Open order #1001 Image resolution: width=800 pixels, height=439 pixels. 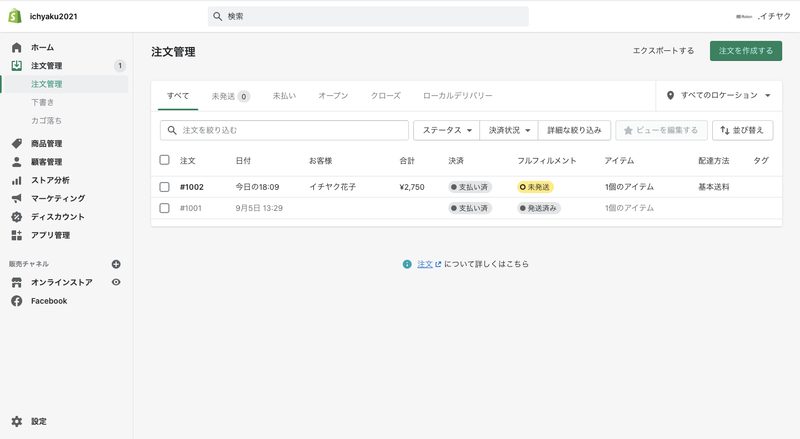[x=191, y=208]
